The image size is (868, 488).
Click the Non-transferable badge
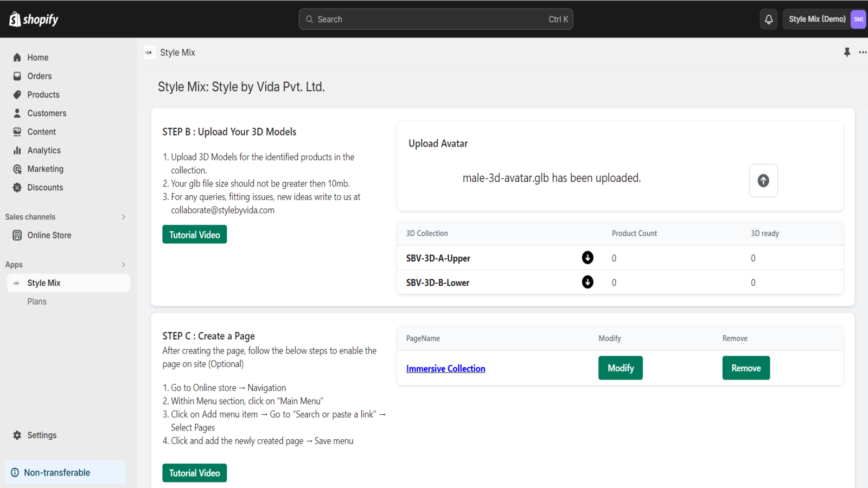[x=66, y=472]
